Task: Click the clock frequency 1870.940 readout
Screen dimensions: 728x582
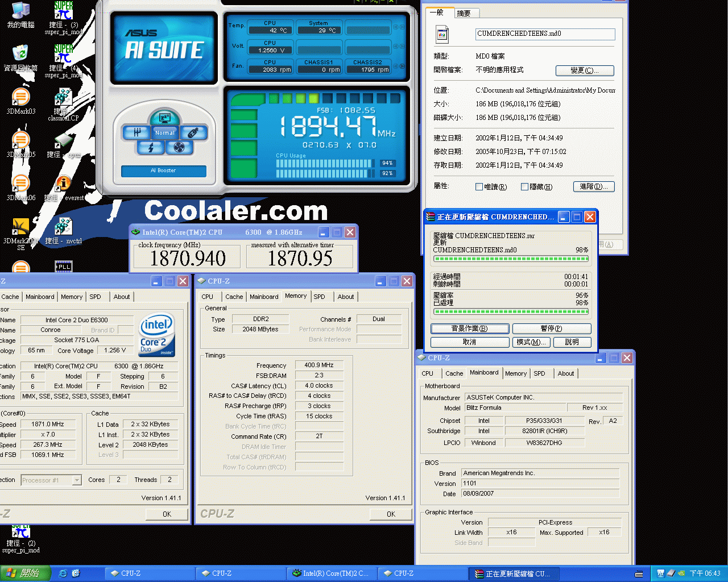Action: coord(188,259)
